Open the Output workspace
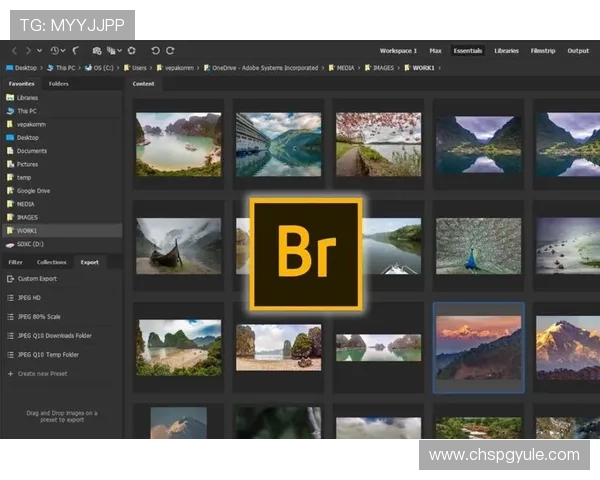This screenshot has width=600, height=480. 578,51
